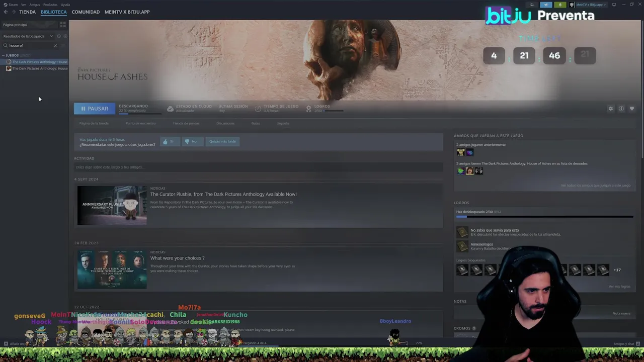
Task: Go to the TIENDA tab
Action: 27,12
